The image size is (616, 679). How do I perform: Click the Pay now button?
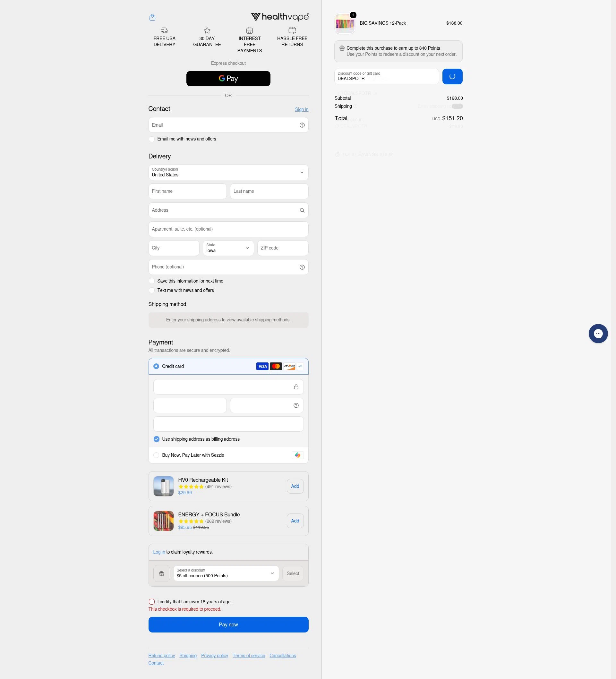(228, 625)
